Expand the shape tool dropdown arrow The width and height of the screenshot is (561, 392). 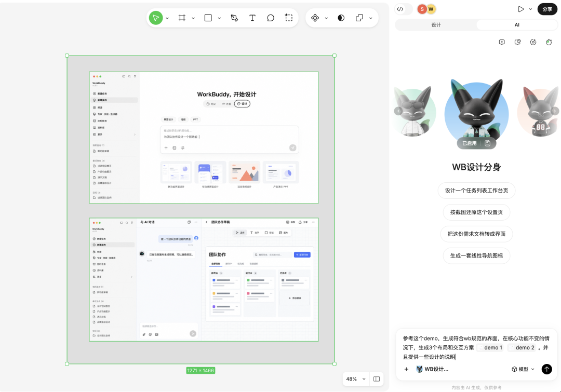(x=219, y=18)
